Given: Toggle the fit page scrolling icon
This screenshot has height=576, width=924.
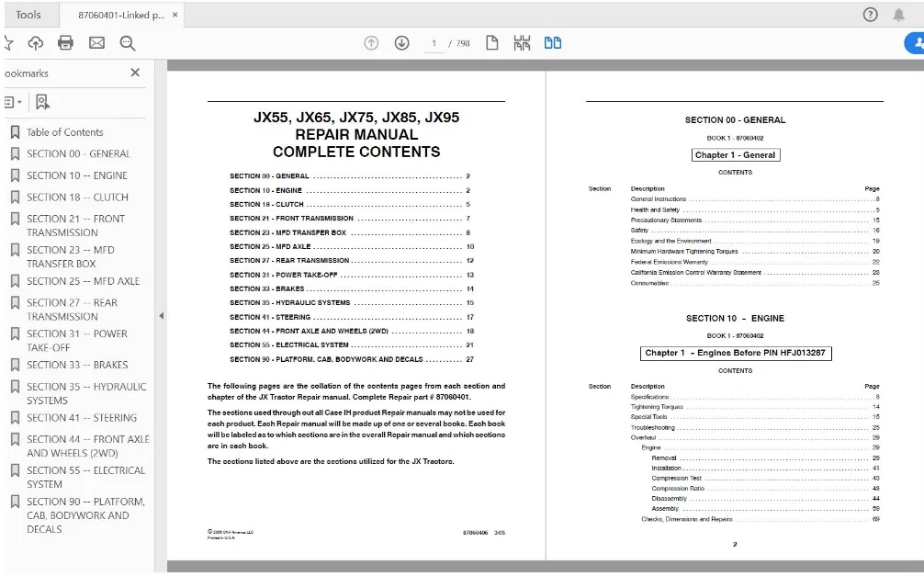Looking at the screenshot, I should [x=522, y=43].
